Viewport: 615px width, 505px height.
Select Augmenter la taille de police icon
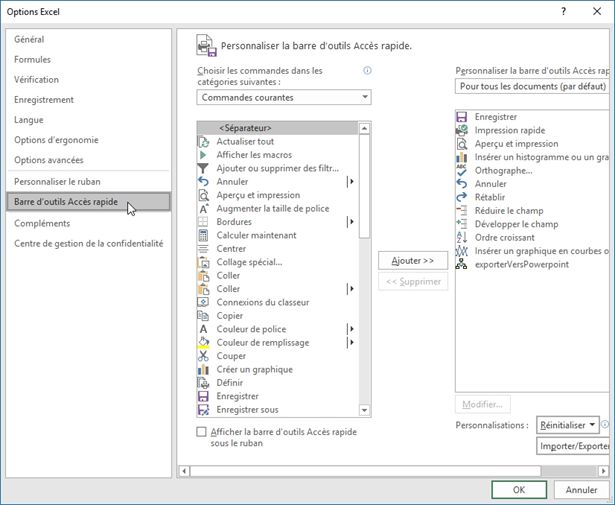coord(203,209)
